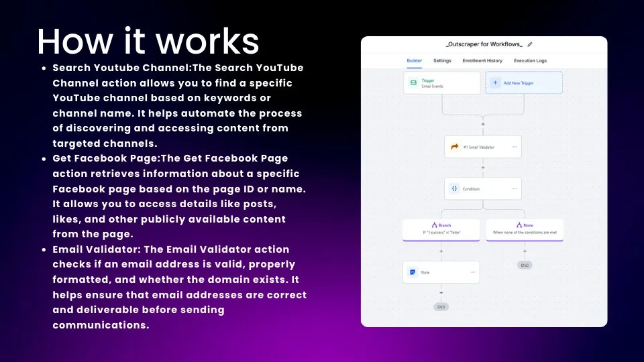The height and width of the screenshot is (362, 644).
Task: Open the Enrollment History tab
Action: click(x=482, y=61)
